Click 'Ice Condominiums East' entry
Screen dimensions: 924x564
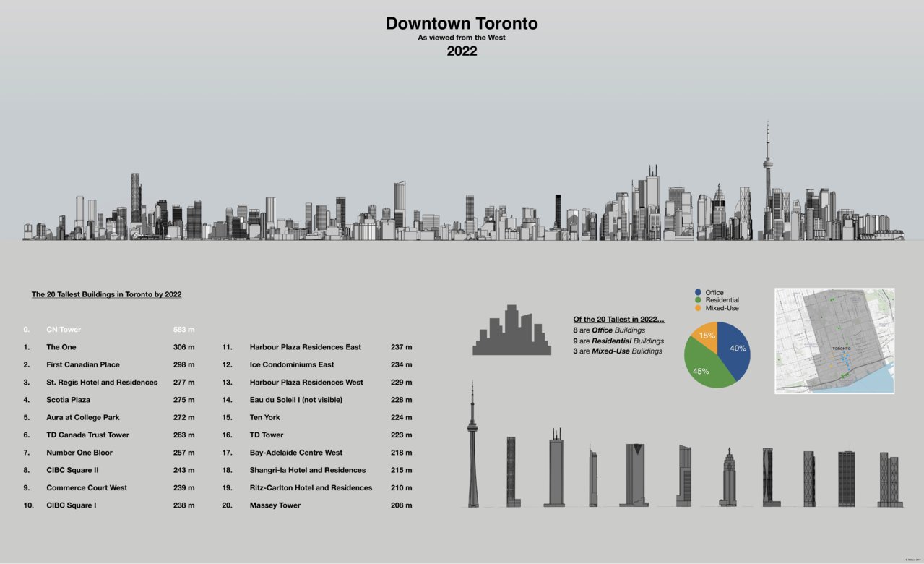click(292, 364)
